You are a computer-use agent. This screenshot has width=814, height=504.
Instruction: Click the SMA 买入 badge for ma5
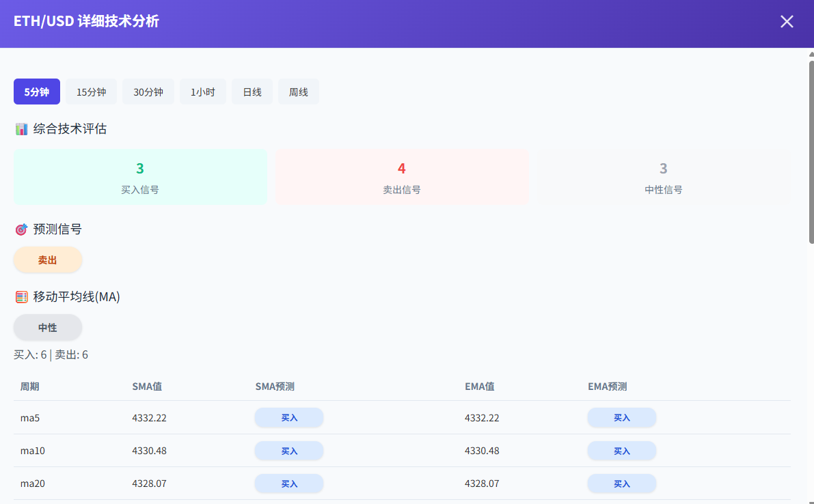click(x=289, y=418)
